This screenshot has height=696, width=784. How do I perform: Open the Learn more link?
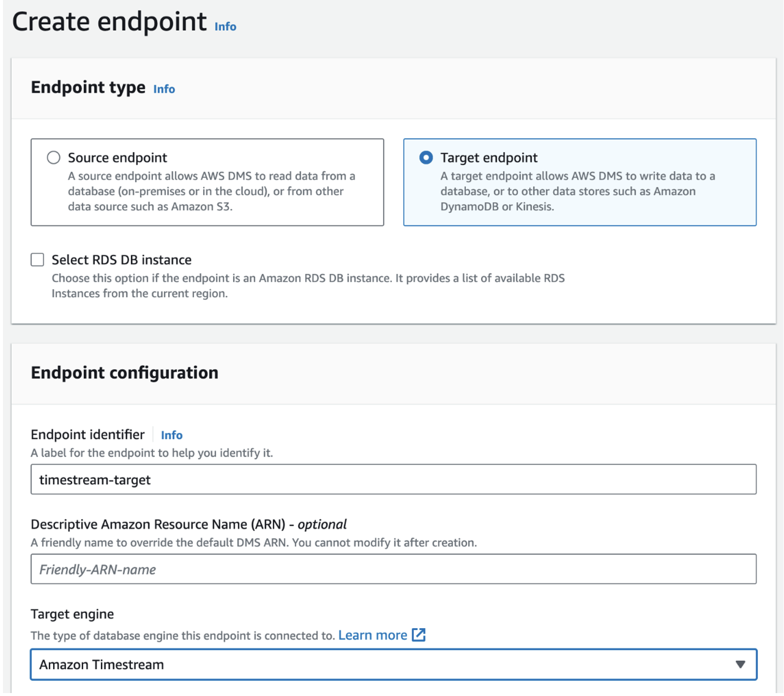[372, 635]
